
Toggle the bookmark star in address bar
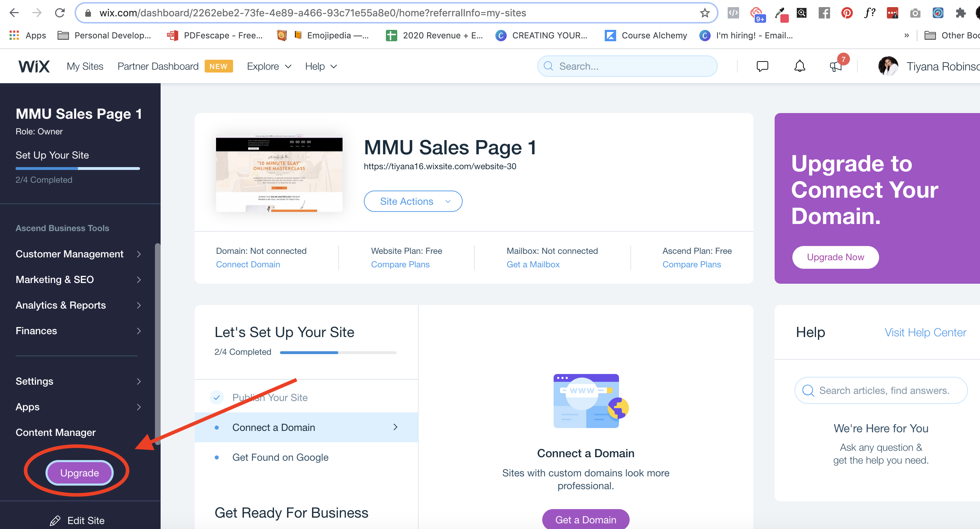click(x=705, y=12)
